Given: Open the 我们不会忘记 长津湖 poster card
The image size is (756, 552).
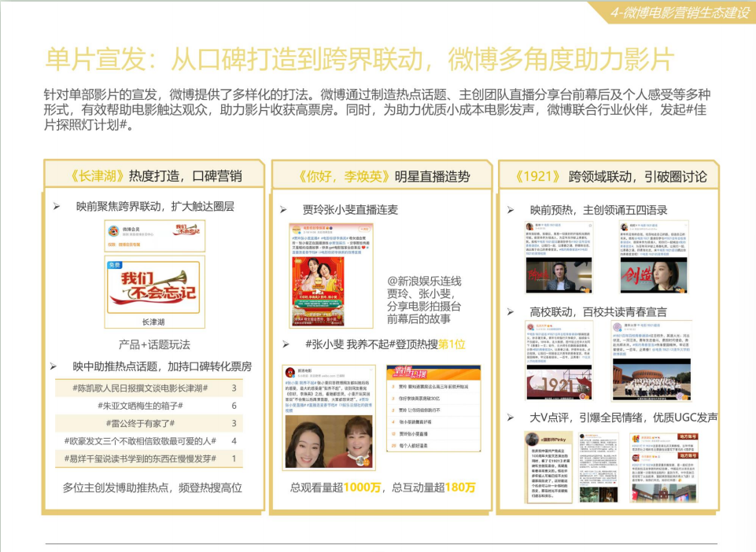Looking at the screenshot, I should 155,293.
